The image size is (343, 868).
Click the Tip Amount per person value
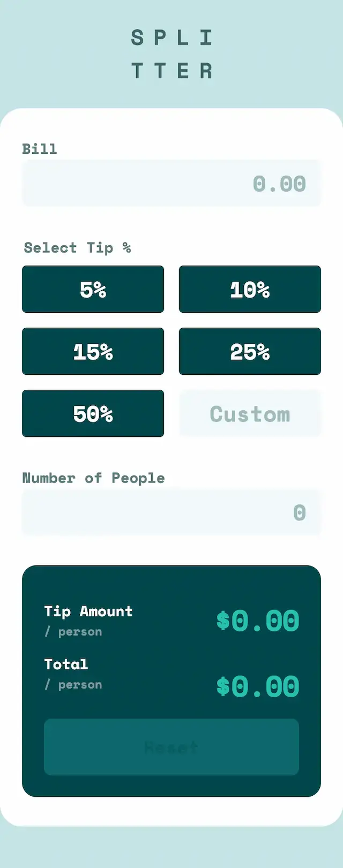tap(258, 621)
